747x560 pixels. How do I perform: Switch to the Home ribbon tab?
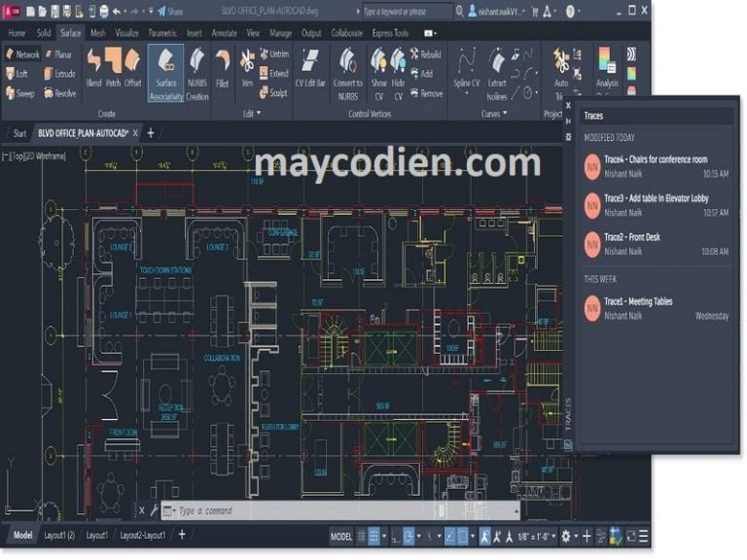[17, 33]
